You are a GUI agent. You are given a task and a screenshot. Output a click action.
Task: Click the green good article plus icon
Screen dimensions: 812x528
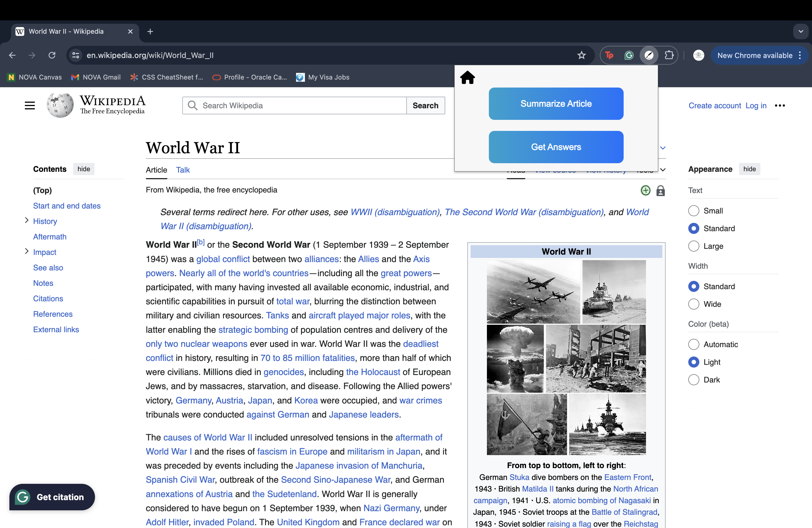pyautogui.click(x=645, y=190)
